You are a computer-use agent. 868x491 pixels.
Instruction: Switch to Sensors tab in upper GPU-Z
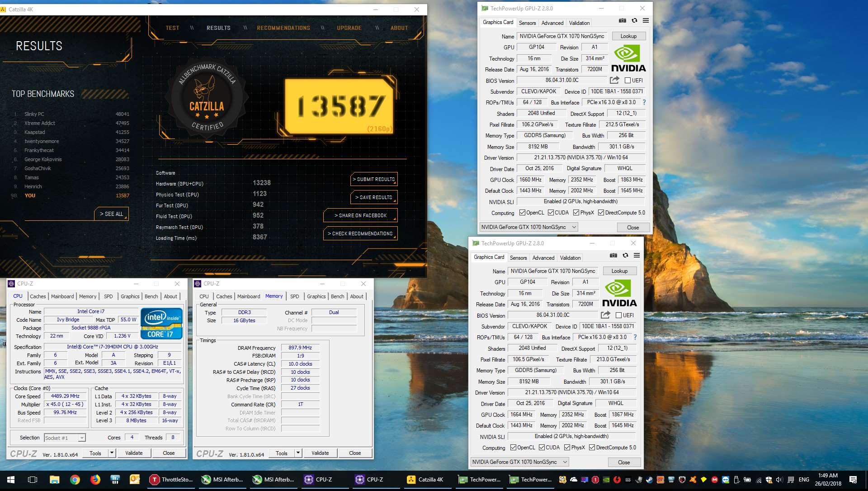tap(527, 23)
